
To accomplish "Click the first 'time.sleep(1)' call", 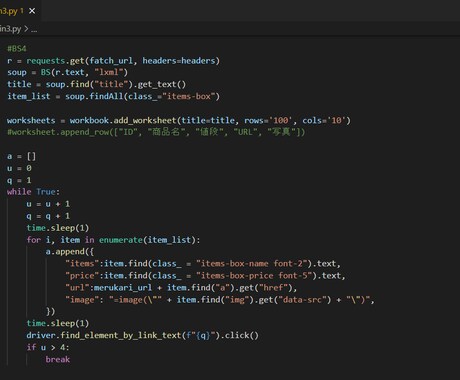I will [x=58, y=228].
